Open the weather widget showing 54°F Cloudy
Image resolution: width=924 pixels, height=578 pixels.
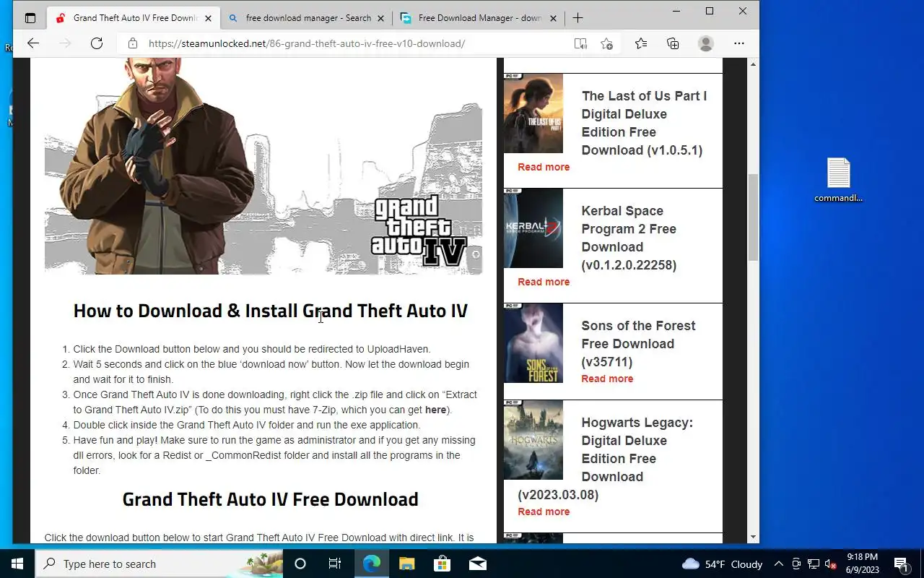[x=722, y=564]
